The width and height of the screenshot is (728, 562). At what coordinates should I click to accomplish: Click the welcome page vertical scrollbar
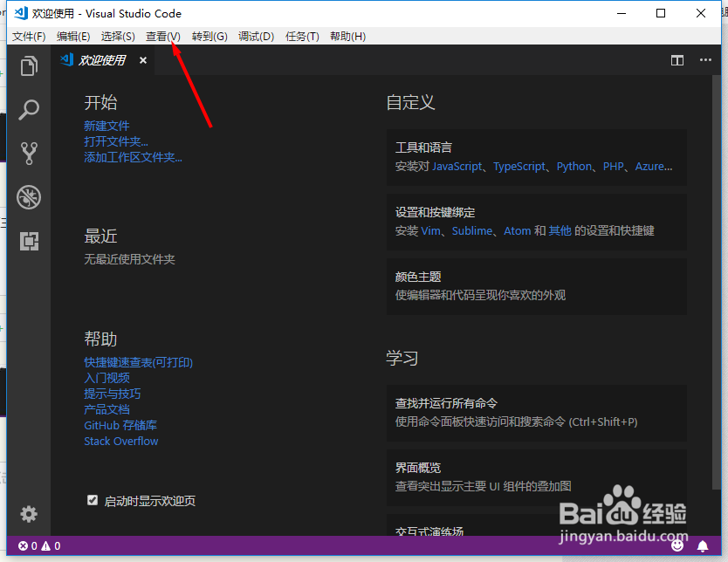click(716, 281)
